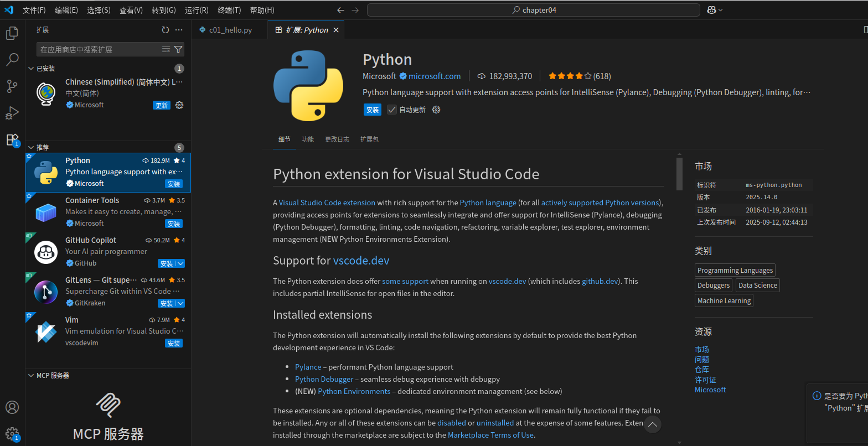Open Python extension settings gear icon

(436, 110)
